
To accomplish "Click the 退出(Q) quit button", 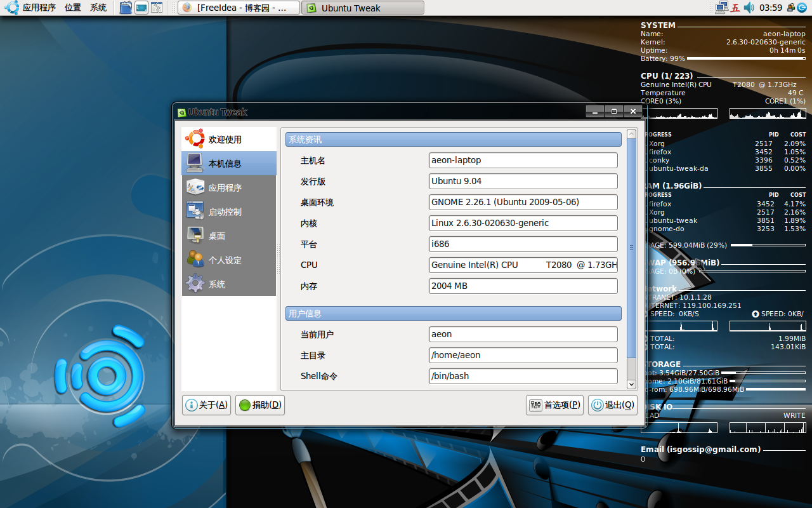I will point(613,405).
